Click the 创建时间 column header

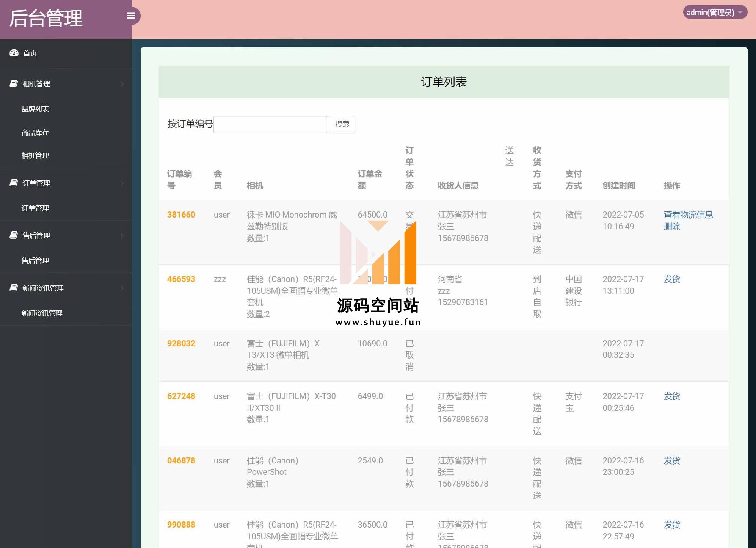tap(619, 186)
